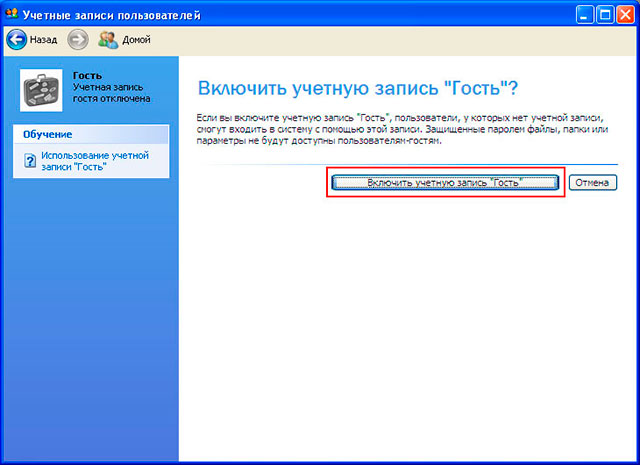Click the blue Back arrow icon

click(17, 40)
